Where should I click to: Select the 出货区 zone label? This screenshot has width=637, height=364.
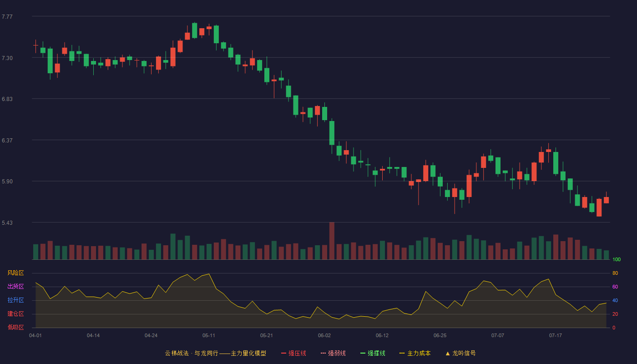15,287
